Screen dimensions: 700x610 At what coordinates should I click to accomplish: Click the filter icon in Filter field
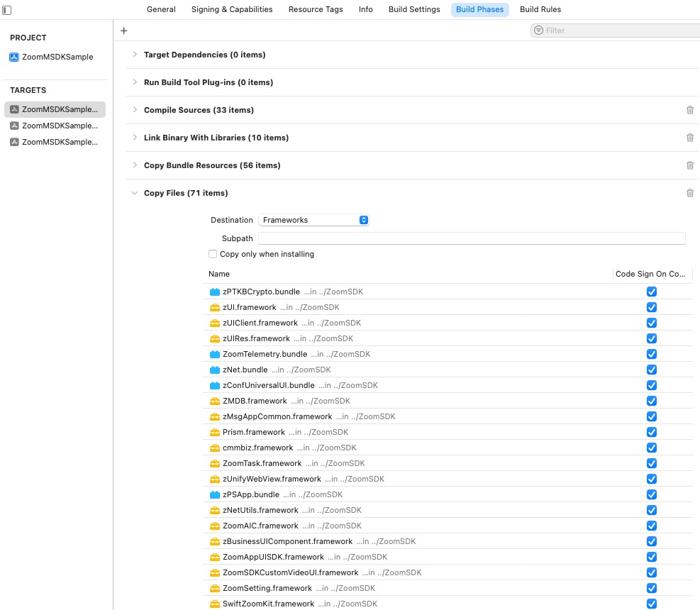539,30
